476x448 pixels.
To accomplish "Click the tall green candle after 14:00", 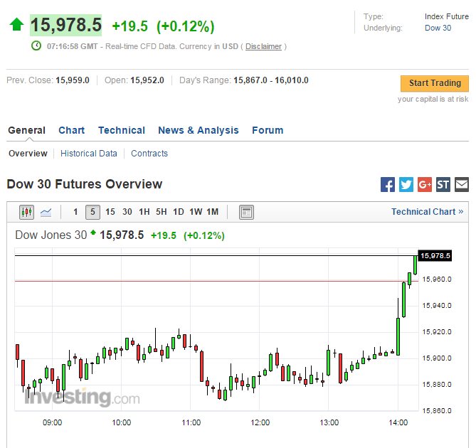I will coord(403,299).
